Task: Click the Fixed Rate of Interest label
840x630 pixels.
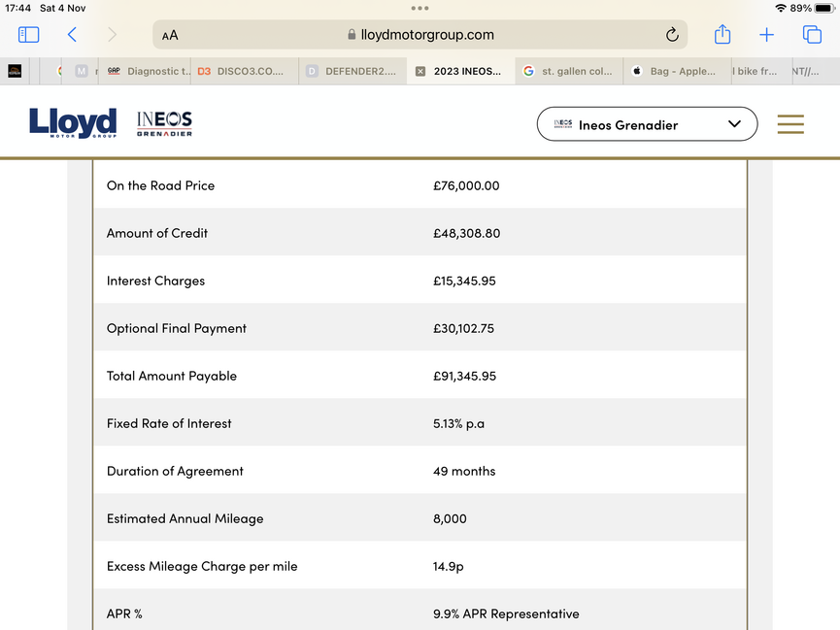Action: coord(169,424)
